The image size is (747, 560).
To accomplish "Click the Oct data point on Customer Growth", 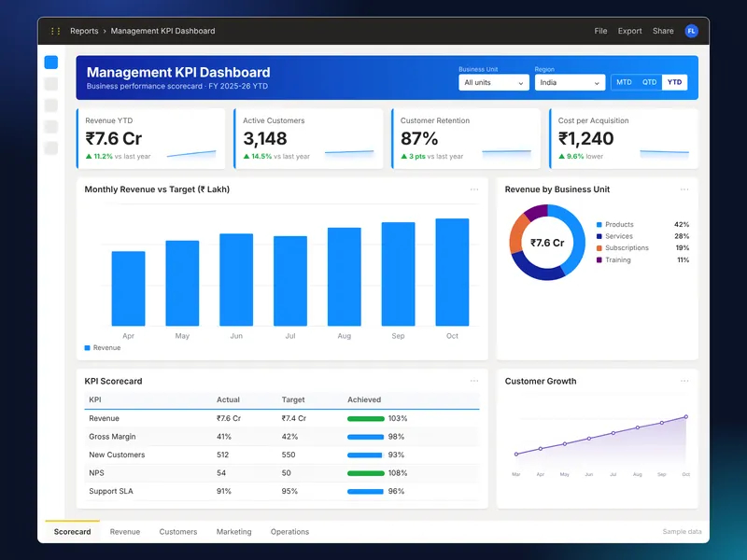I will pyautogui.click(x=686, y=416).
